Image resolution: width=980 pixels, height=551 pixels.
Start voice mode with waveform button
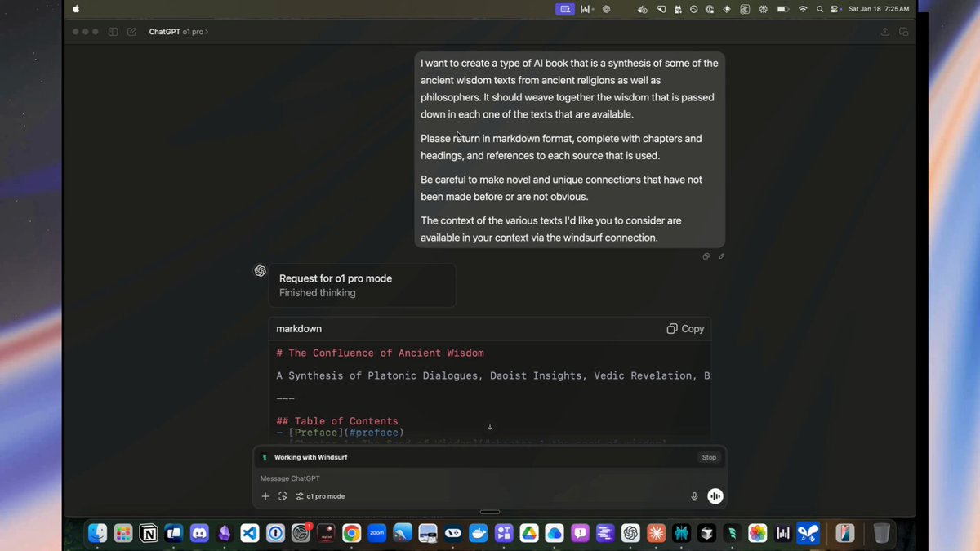pyautogui.click(x=715, y=496)
